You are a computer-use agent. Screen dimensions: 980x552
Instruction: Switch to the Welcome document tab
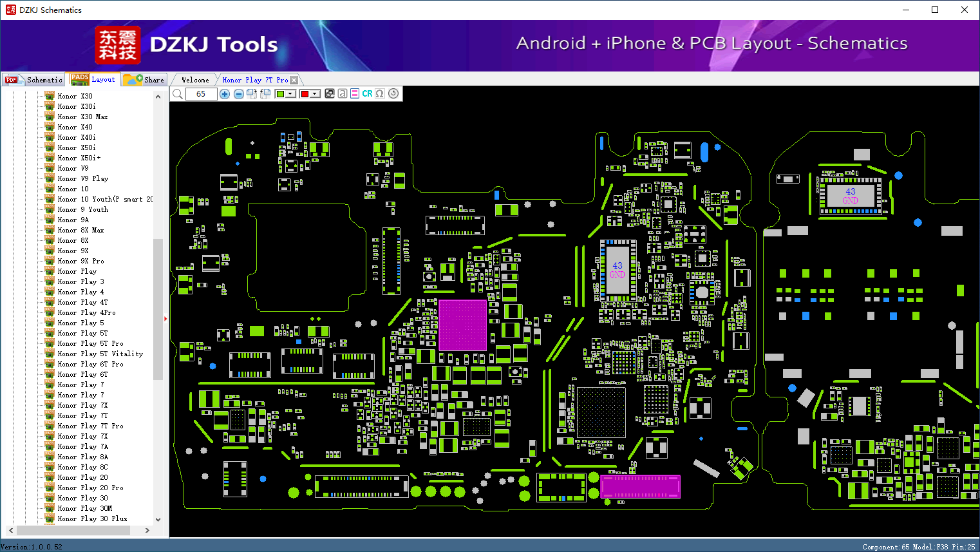(195, 80)
